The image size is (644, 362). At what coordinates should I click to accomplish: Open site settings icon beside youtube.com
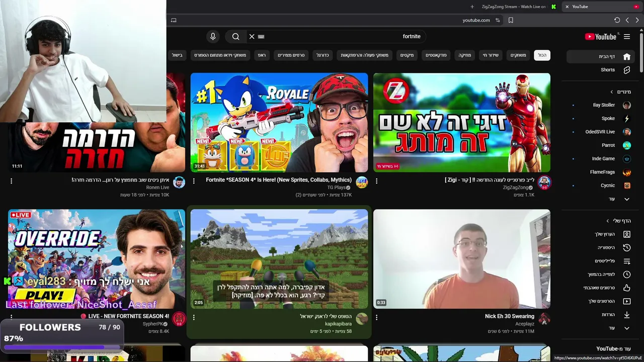point(498,20)
